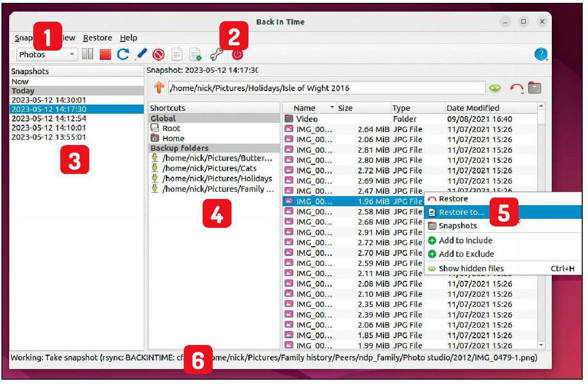The image size is (588, 384).
Task: Refresh the snapshots list
Action: point(123,55)
